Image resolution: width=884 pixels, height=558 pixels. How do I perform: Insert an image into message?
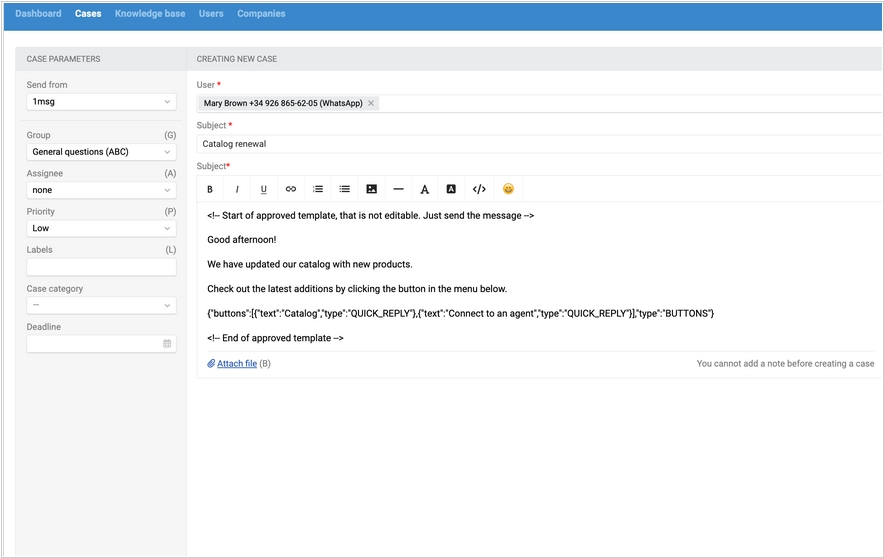[372, 189]
